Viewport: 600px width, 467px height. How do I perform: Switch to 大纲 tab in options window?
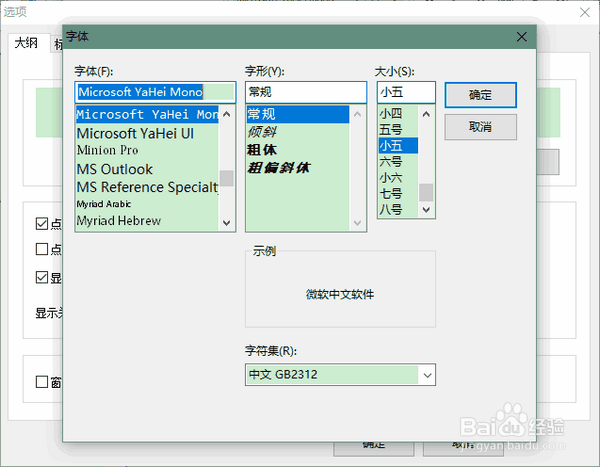click(x=26, y=43)
